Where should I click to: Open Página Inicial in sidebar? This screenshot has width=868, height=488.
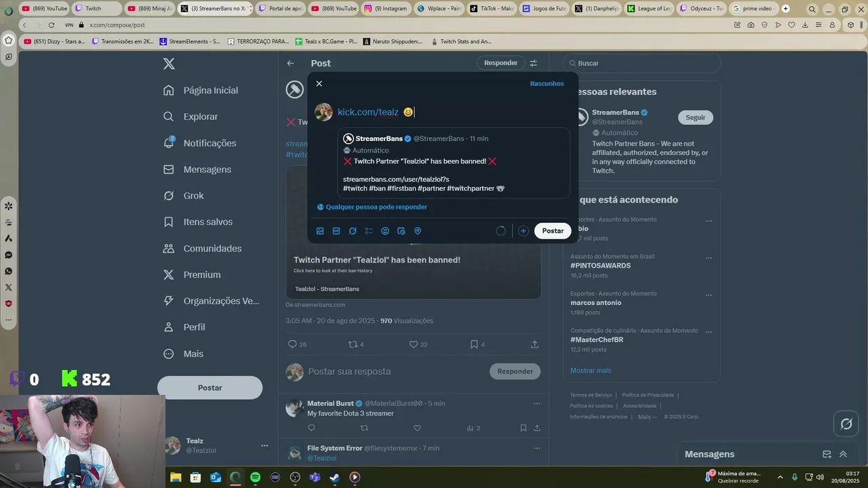click(x=201, y=90)
